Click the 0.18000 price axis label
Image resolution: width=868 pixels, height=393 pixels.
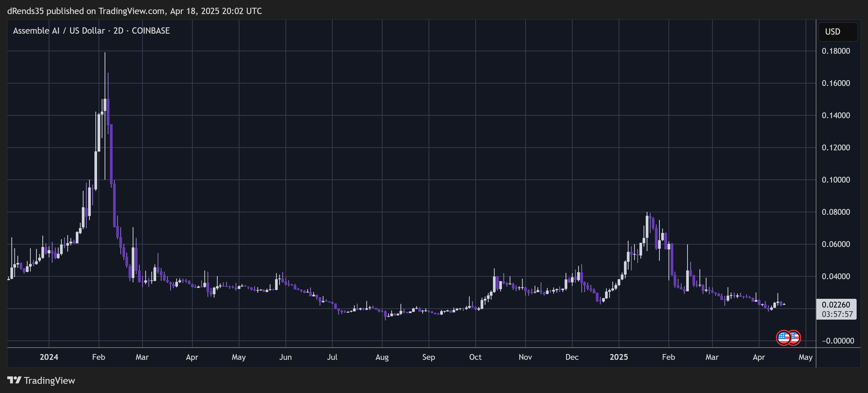coord(836,51)
